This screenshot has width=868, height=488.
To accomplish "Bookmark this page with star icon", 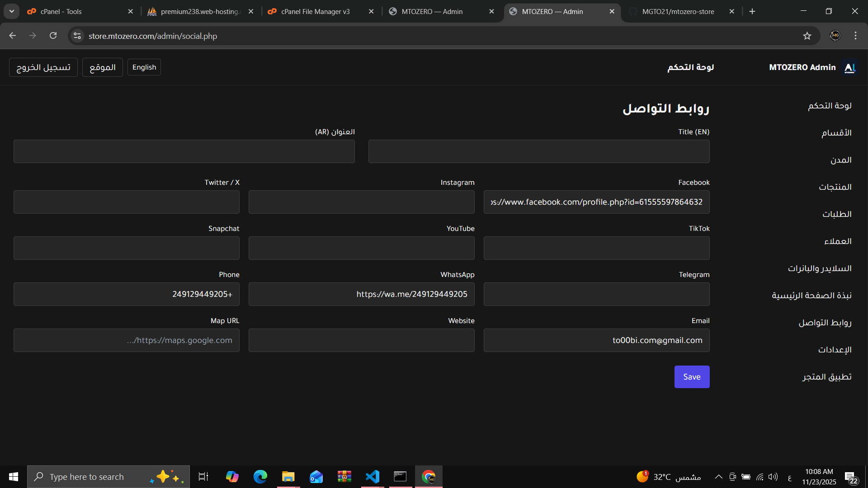I will coord(807,36).
